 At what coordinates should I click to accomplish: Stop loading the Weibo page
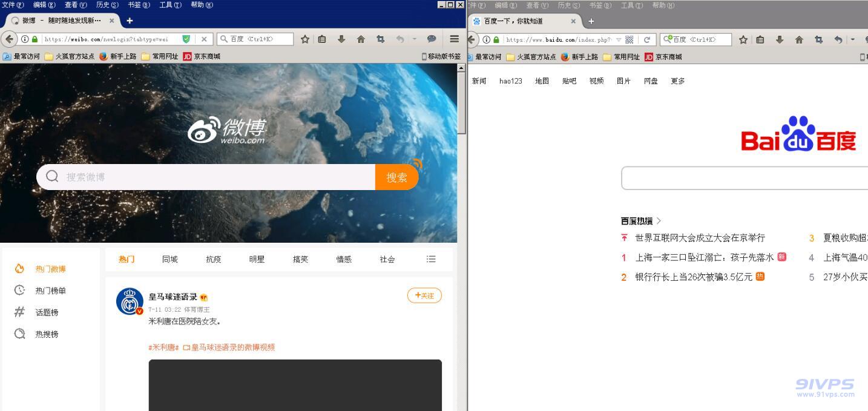(x=204, y=39)
